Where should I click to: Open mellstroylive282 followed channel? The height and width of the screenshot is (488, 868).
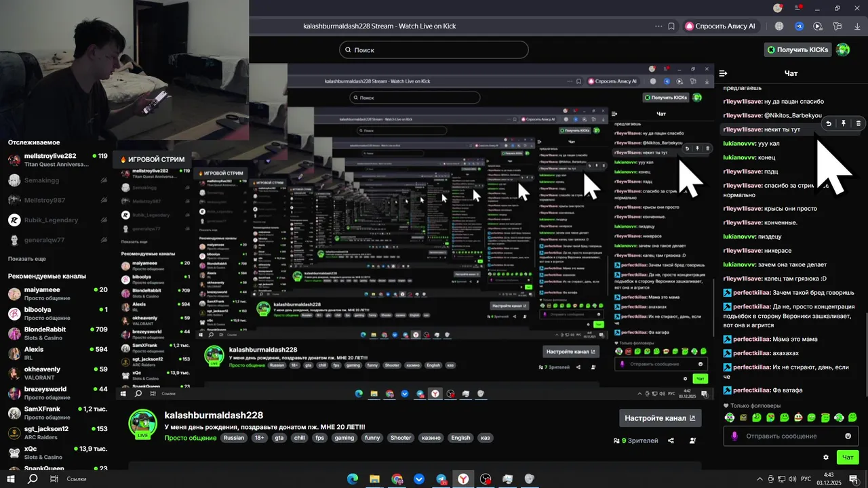[x=58, y=160]
